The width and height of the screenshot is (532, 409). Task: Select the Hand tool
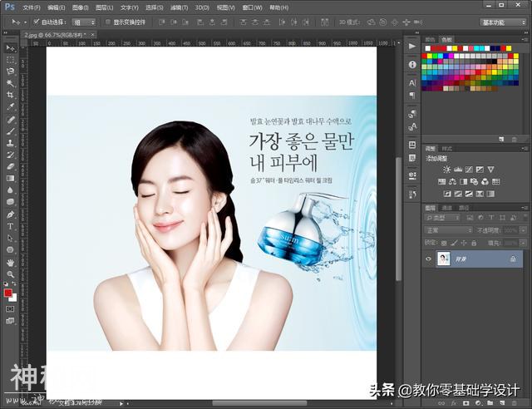[x=11, y=262]
